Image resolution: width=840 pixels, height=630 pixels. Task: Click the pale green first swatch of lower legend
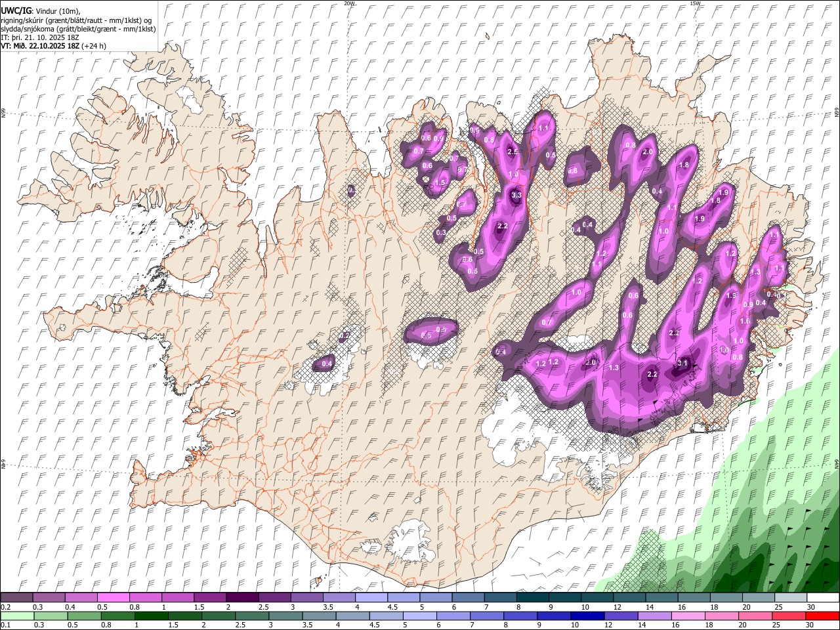click(17, 616)
